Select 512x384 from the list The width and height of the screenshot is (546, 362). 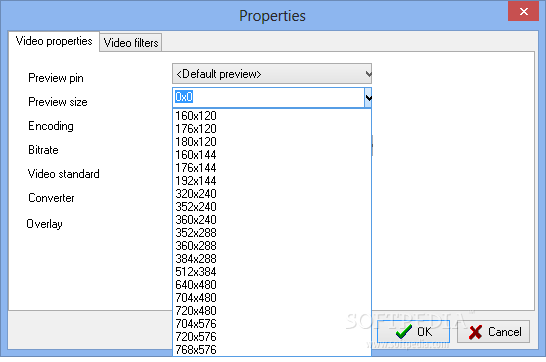click(x=272, y=272)
